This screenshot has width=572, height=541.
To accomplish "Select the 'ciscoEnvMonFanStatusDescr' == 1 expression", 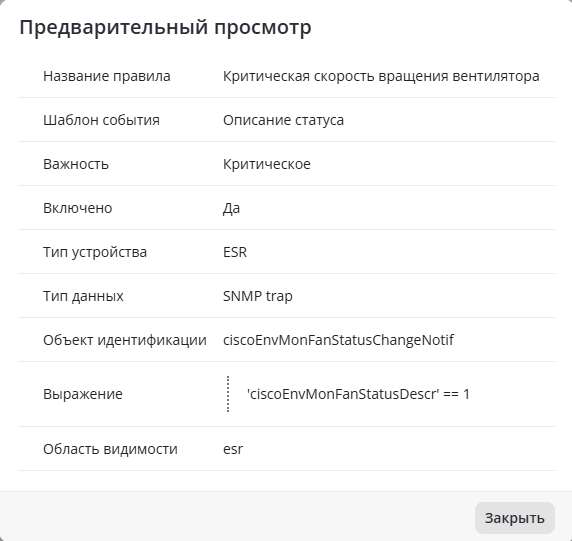I will 358,394.
